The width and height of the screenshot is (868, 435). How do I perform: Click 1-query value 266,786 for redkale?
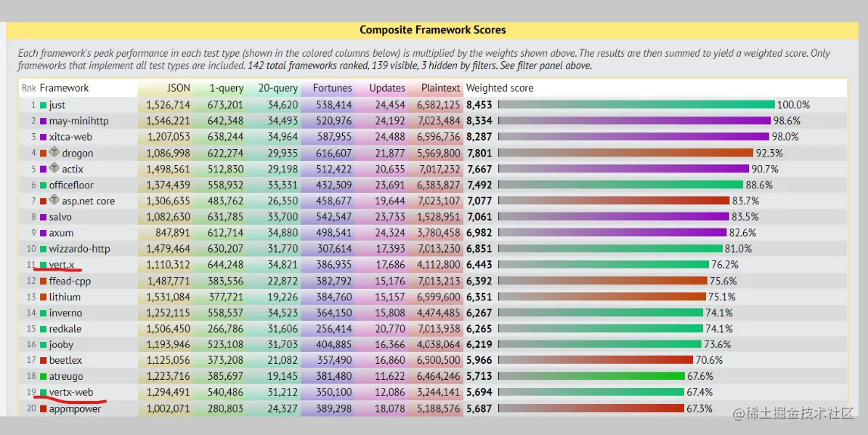(226, 329)
